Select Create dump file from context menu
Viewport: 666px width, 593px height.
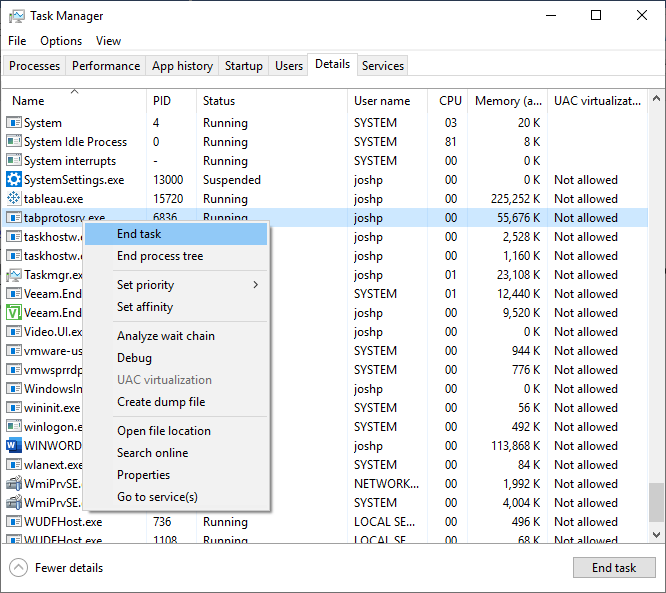click(161, 402)
